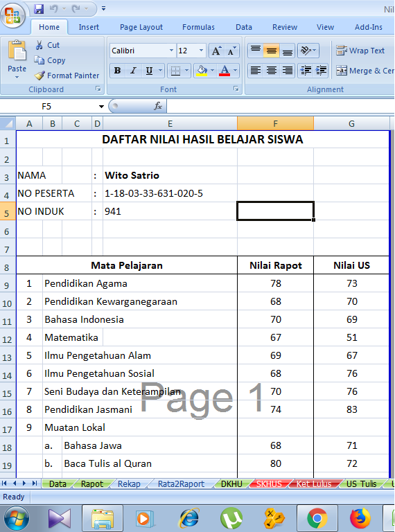Open the Calibri font name dropdown

click(x=171, y=51)
